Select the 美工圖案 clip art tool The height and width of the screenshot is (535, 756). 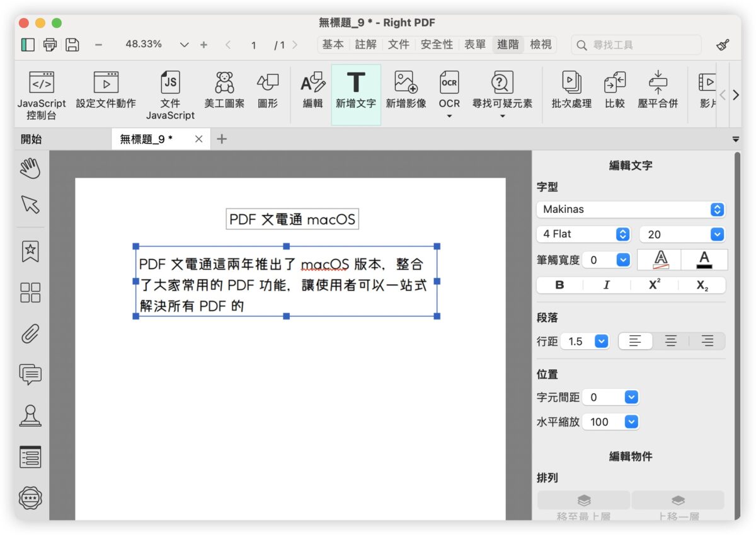coord(224,89)
